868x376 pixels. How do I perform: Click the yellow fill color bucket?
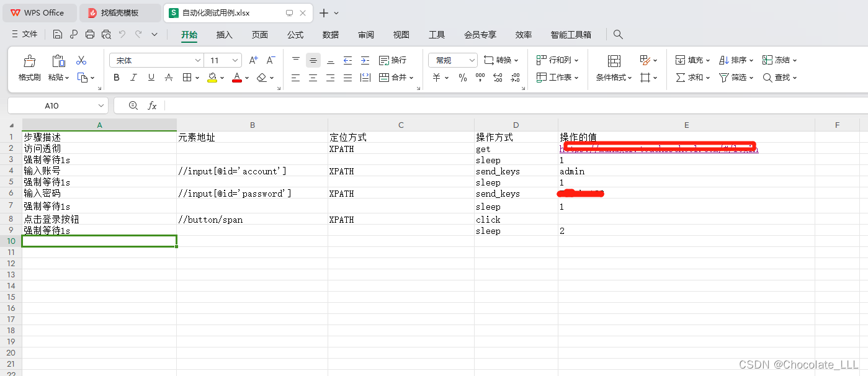coord(212,78)
